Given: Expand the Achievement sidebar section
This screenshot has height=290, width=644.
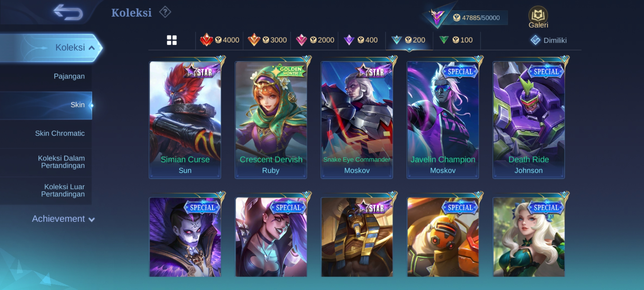Looking at the screenshot, I should [63, 219].
